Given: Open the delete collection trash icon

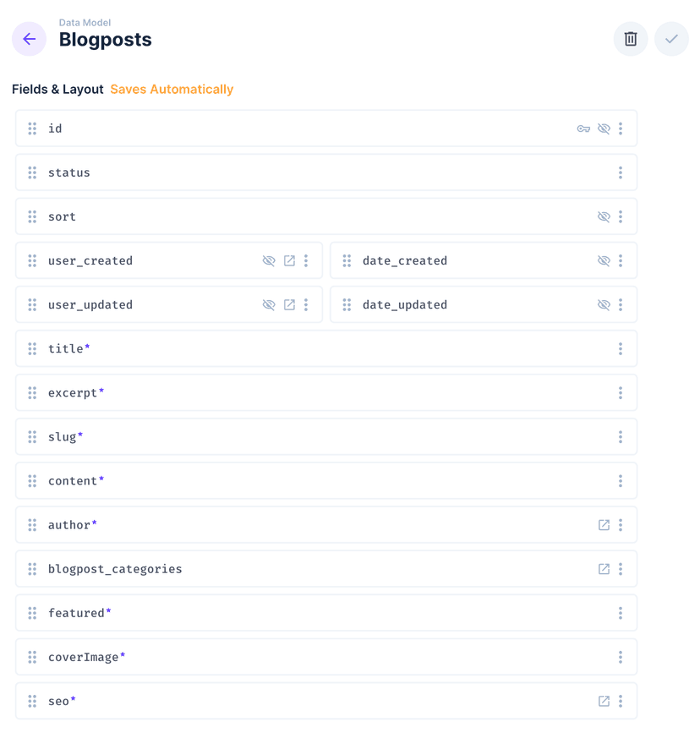Looking at the screenshot, I should (630, 39).
